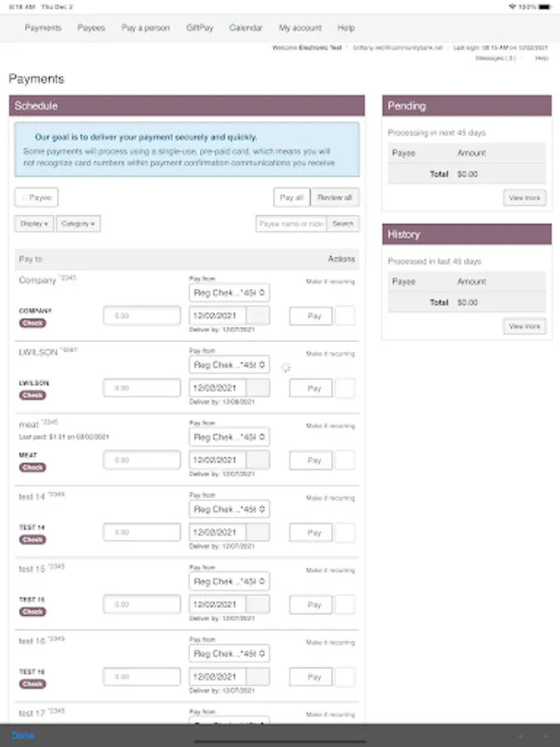Screen dimensions: 560x747
Task: Click Make it recurring for meat payee
Action: click(330, 426)
